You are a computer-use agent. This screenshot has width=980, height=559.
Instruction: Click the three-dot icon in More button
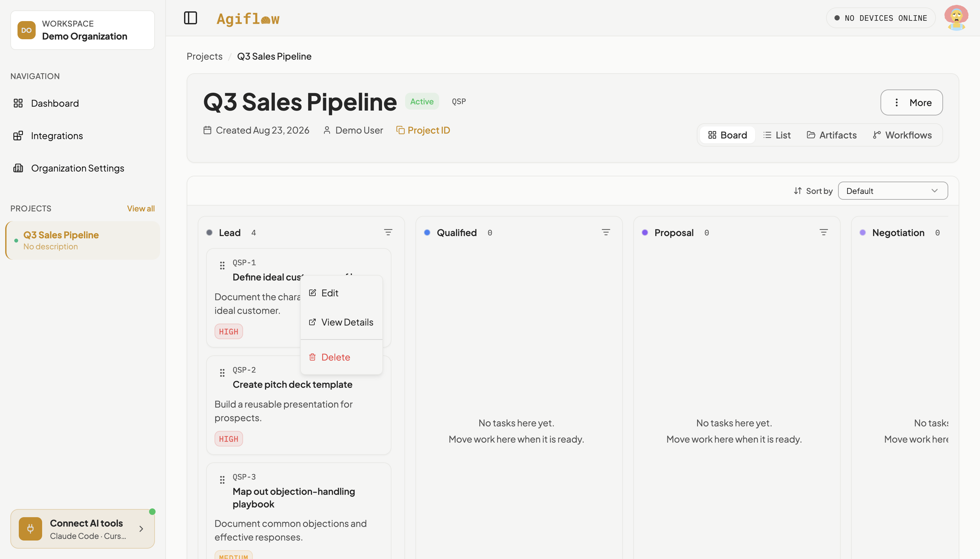[x=896, y=102]
